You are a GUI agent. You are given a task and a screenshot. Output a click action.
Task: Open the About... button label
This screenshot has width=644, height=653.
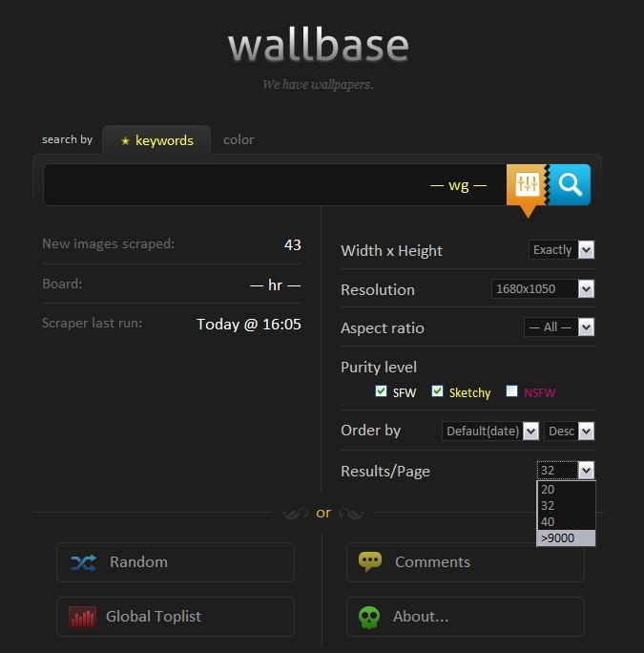(421, 617)
